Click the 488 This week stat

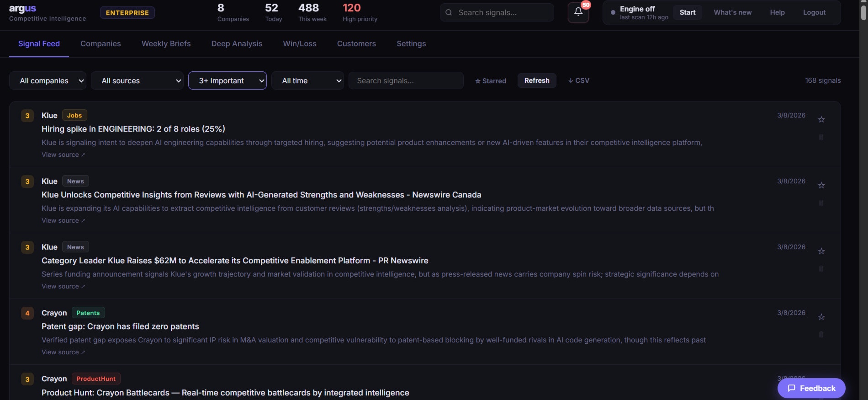pos(312,12)
